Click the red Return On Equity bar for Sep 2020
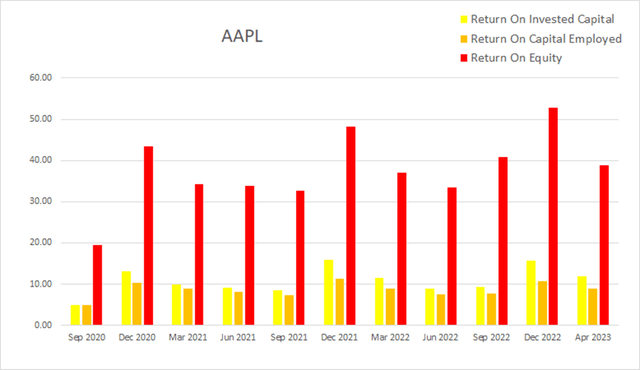Image resolution: width=640 pixels, height=370 pixels. (x=98, y=285)
